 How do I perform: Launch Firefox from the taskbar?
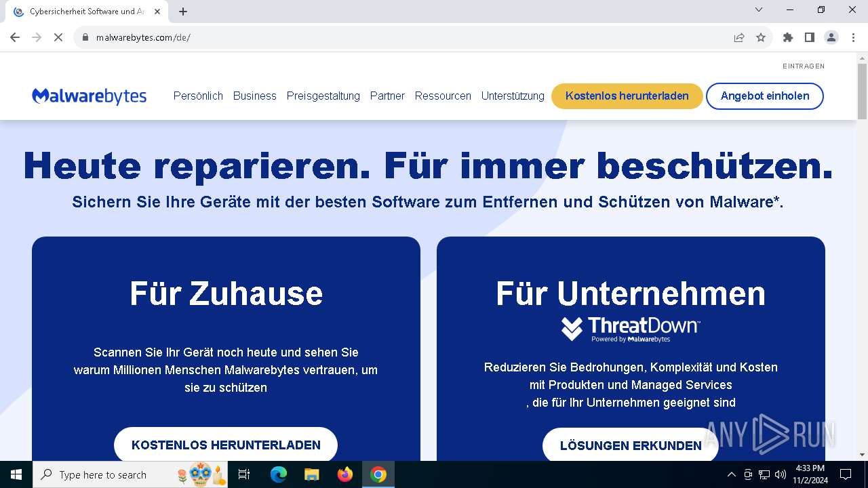pyautogui.click(x=345, y=474)
